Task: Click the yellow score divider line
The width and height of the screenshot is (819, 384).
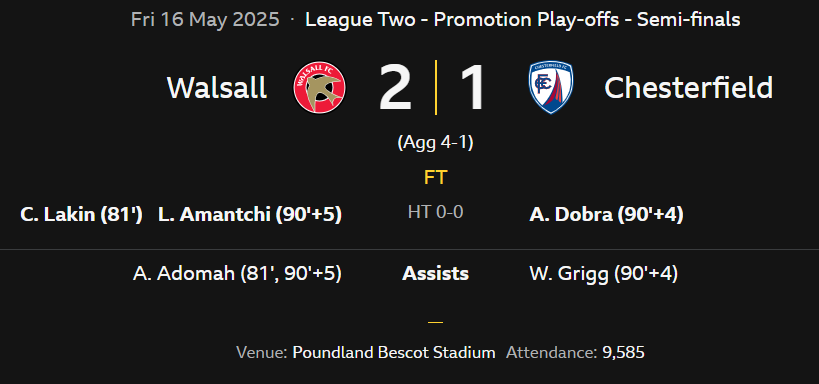Action: [436, 87]
